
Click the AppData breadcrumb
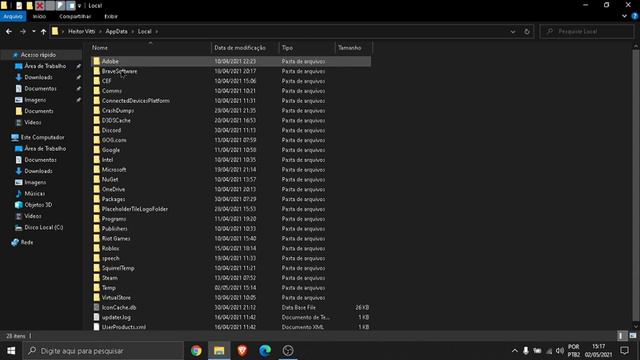(116, 31)
